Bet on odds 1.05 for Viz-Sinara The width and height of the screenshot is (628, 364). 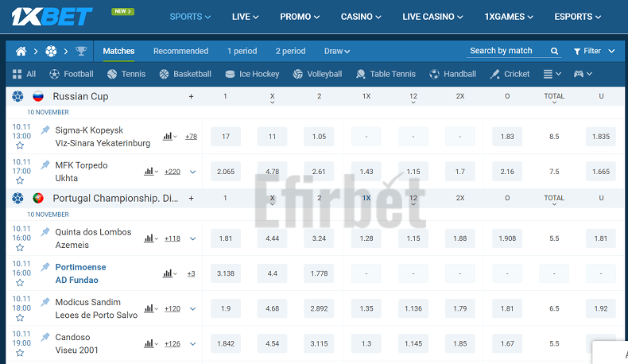(x=319, y=137)
